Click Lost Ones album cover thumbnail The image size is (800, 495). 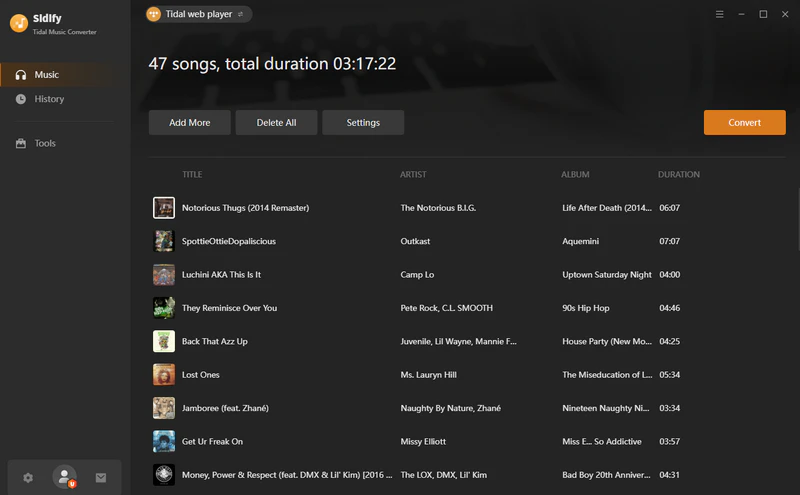[164, 375]
